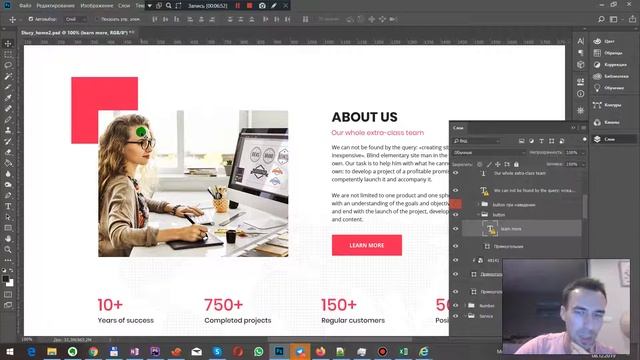Open the recorder pencil annotation tool
Screen dimensions: 640x360
coord(274,6)
